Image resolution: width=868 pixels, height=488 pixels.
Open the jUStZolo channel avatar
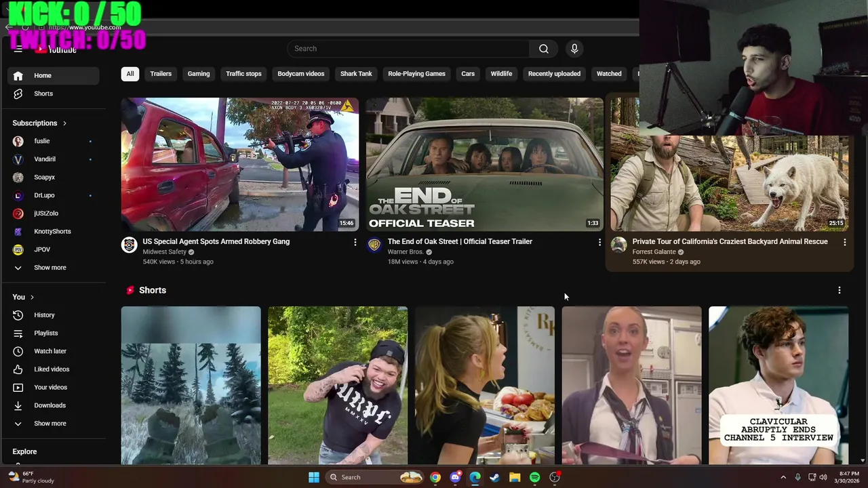tap(18, 213)
